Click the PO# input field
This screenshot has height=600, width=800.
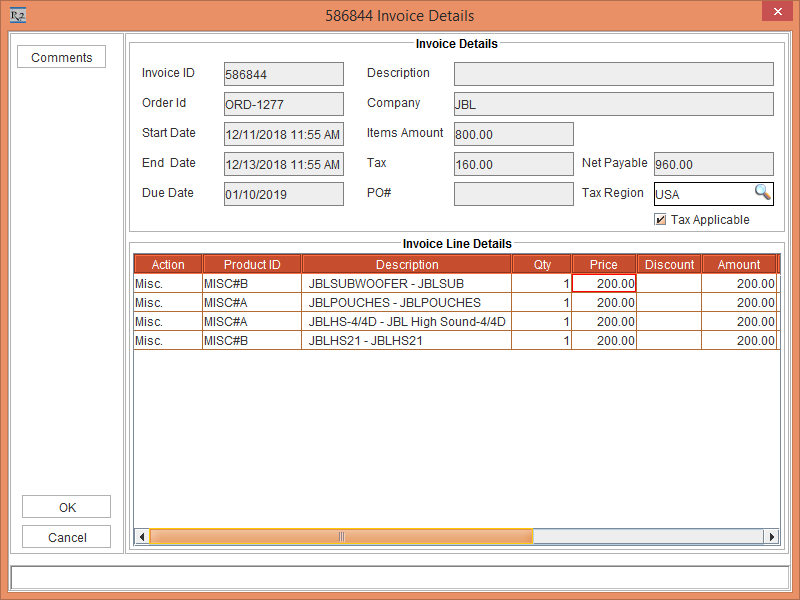(513, 194)
